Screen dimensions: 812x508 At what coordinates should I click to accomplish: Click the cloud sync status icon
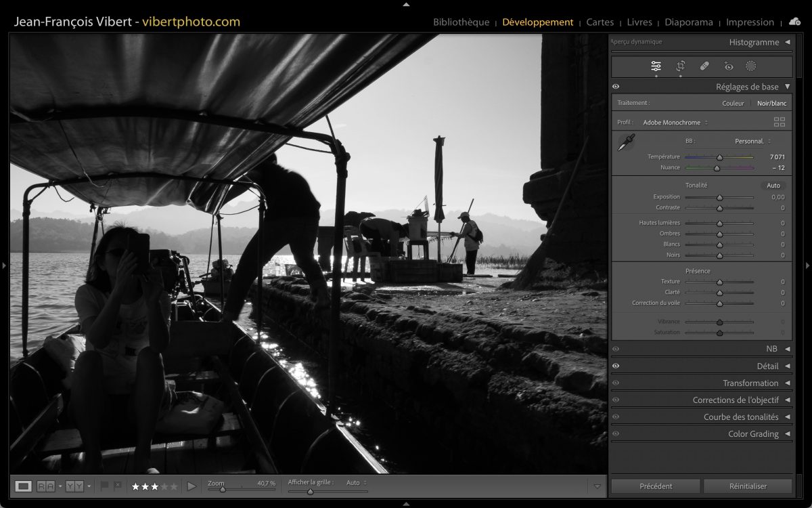point(795,22)
